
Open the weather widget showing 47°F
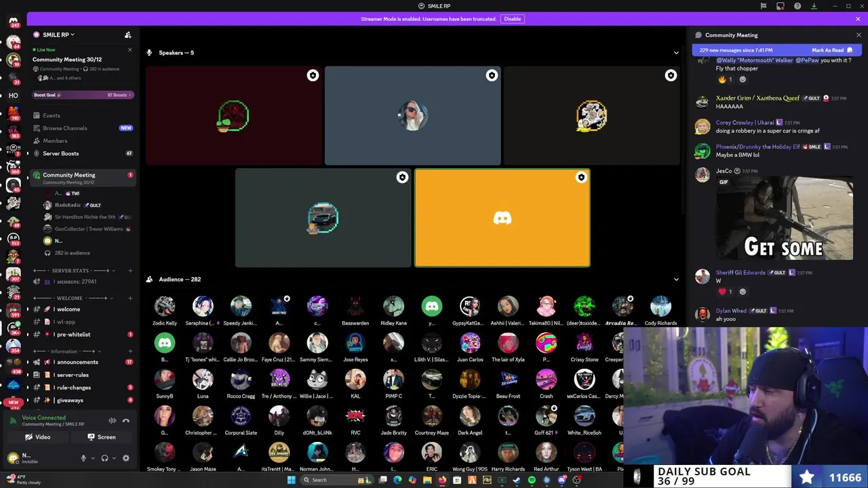point(24,480)
